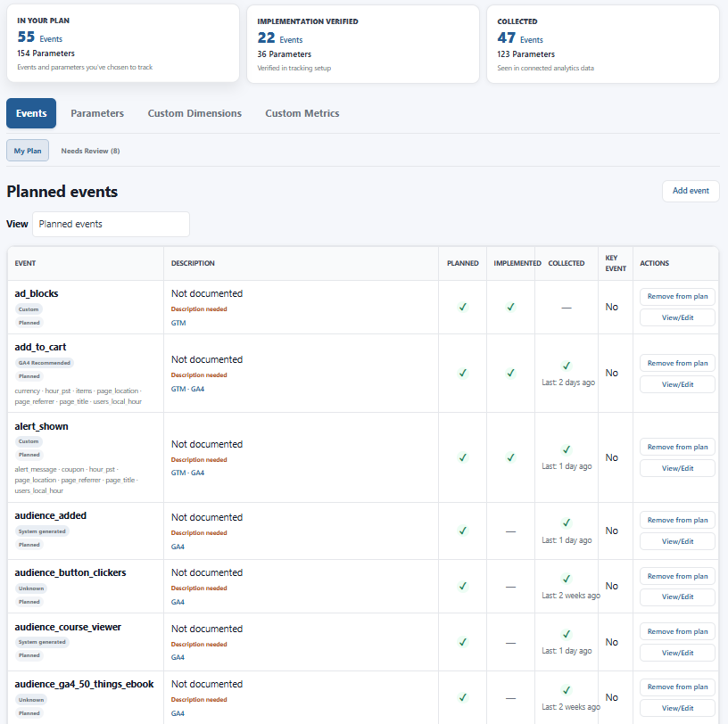Click the Collected 47 Events card
This screenshot has width=728, height=724.
tap(603, 44)
